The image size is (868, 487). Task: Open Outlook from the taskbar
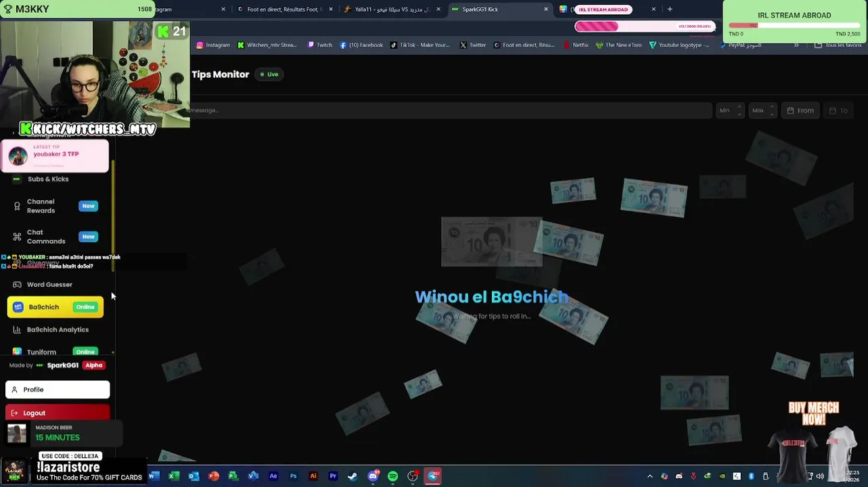click(x=193, y=476)
